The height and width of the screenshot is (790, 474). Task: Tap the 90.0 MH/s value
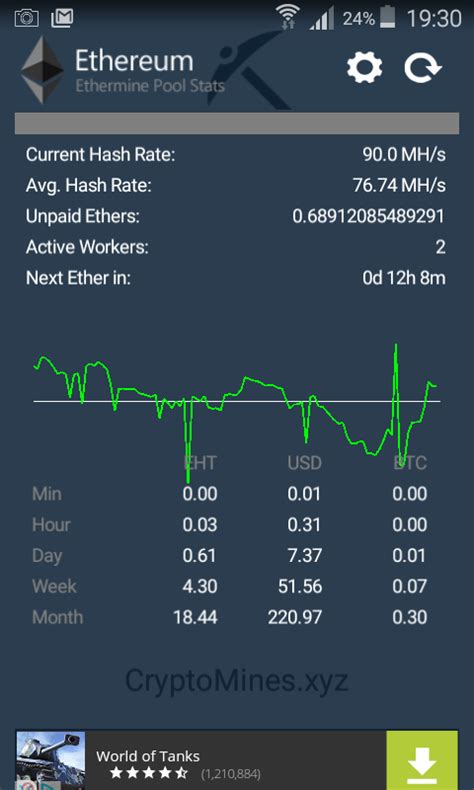pos(404,155)
